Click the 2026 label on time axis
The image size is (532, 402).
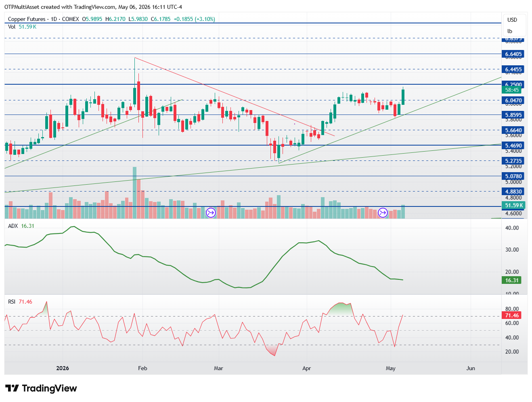(x=63, y=368)
